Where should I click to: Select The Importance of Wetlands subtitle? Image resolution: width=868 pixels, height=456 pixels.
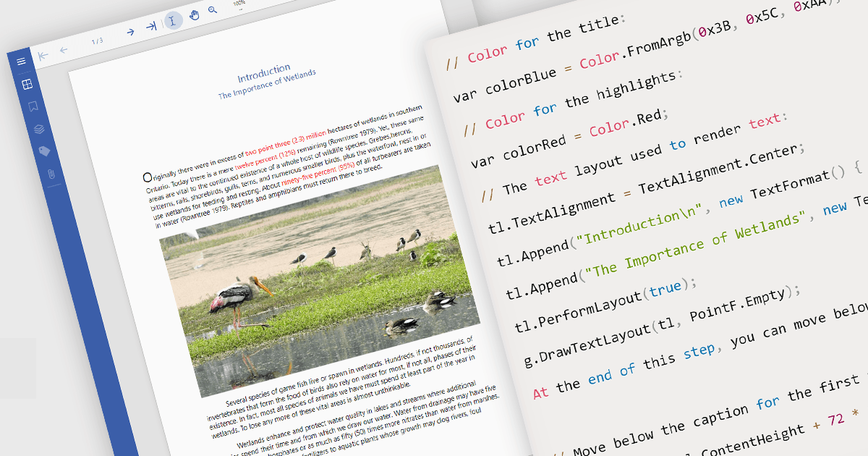(267, 84)
